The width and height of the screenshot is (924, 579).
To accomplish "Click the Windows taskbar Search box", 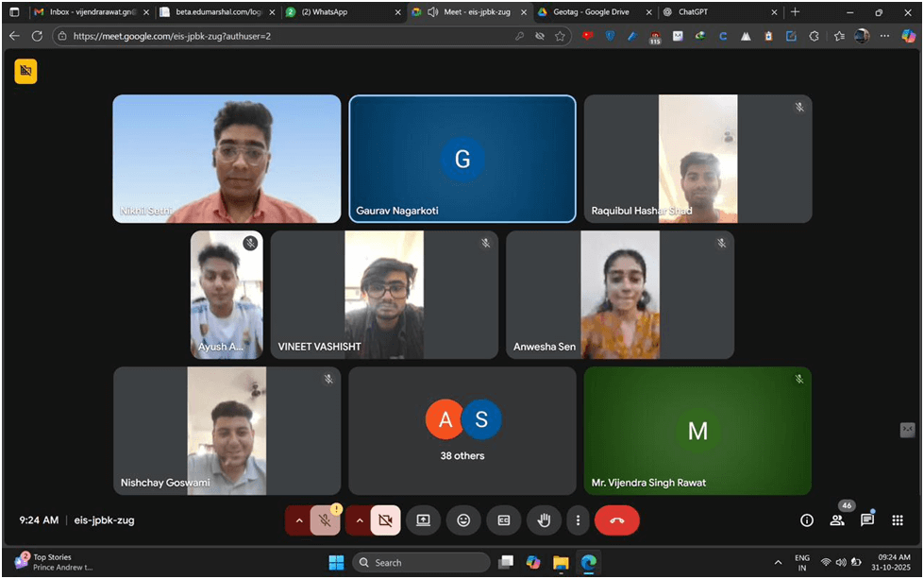I will 421,563.
